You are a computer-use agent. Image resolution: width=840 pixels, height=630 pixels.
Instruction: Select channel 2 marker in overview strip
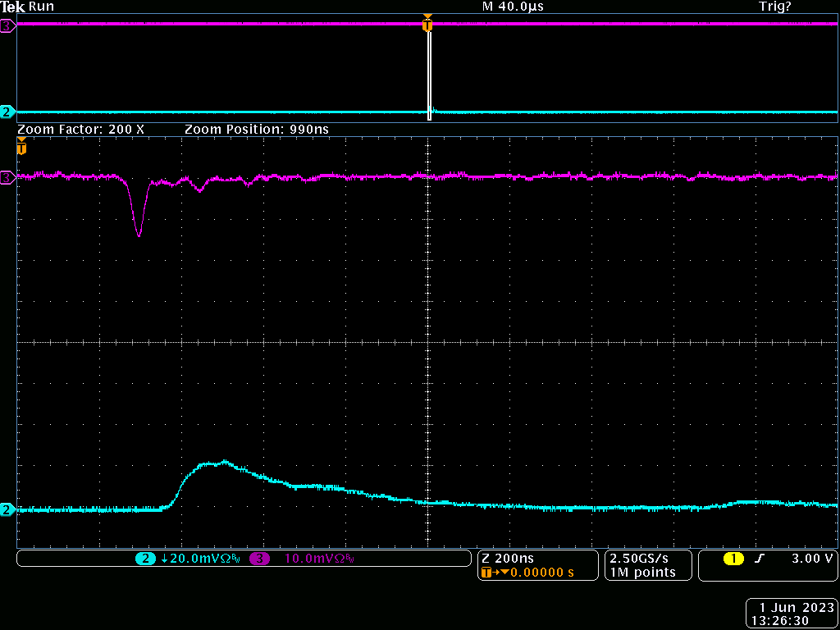[8, 112]
